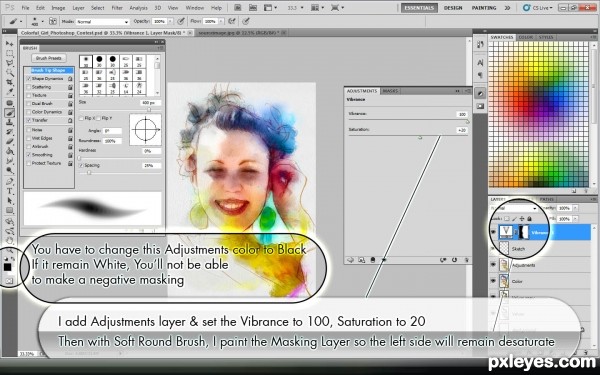This screenshot has width=600, height=375.
Task: Enable the Dual Brush checkbox
Action: (x=28, y=104)
